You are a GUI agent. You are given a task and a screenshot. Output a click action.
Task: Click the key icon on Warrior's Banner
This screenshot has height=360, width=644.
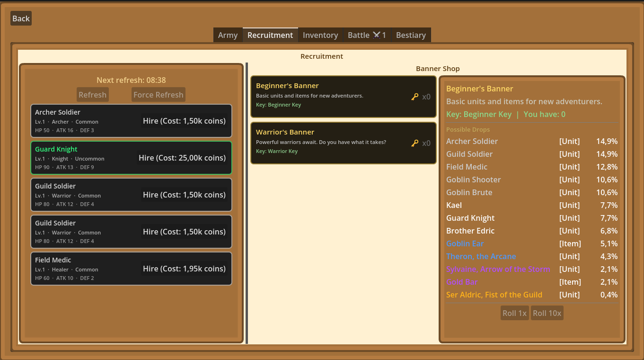pyautogui.click(x=415, y=143)
